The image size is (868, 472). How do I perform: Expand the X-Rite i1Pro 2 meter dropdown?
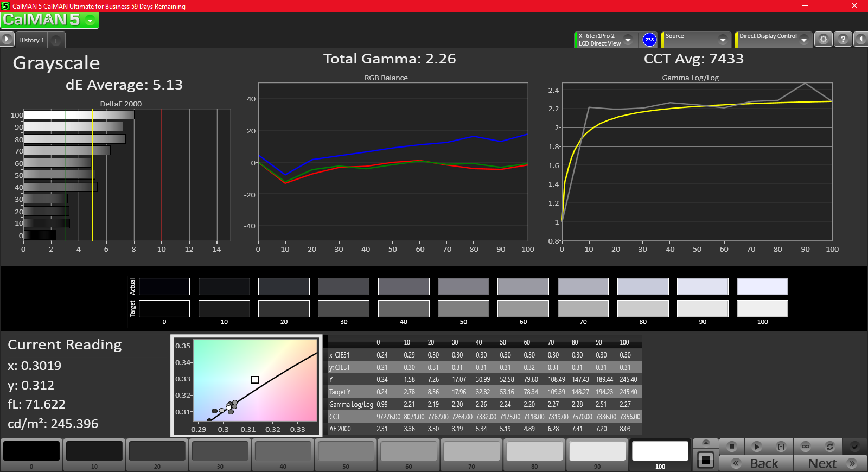pos(628,40)
